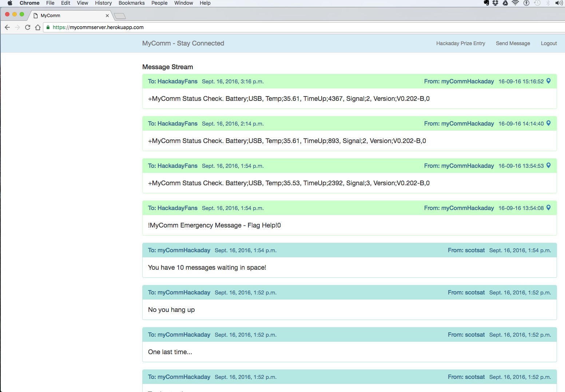Open the Help menu
The width and height of the screenshot is (565, 392).
coord(205,3)
